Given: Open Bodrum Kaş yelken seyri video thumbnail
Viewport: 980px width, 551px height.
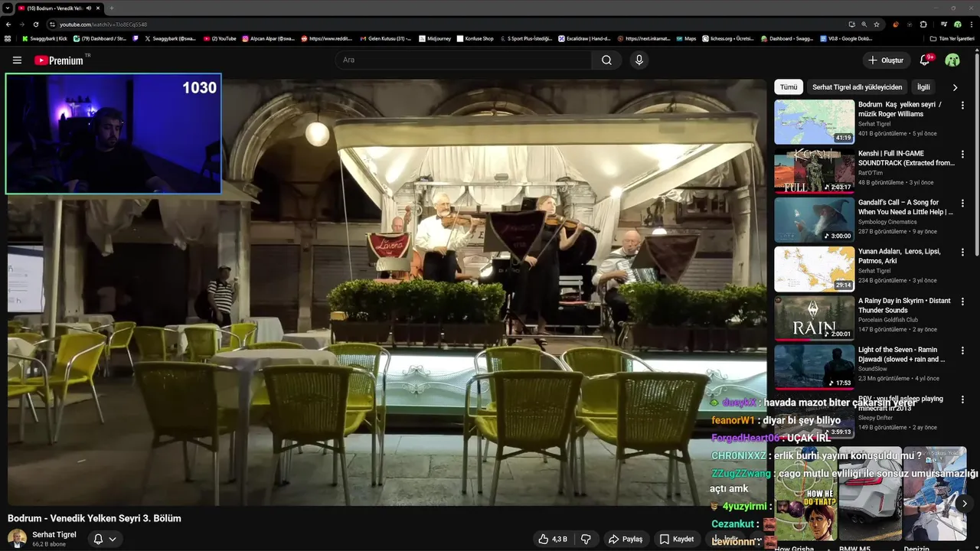Looking at the screenshot, I should pyautogui.click(x=814, y=122).
